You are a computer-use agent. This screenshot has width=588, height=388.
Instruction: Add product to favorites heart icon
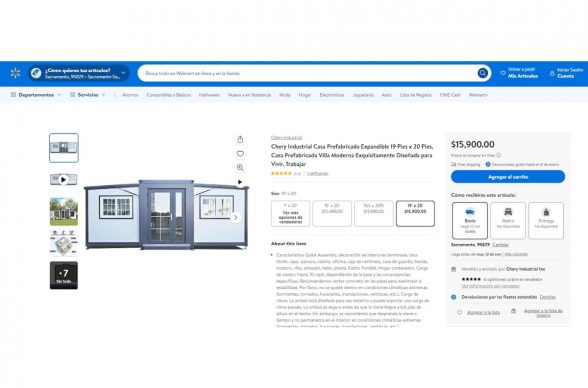[x=240, y=153]
